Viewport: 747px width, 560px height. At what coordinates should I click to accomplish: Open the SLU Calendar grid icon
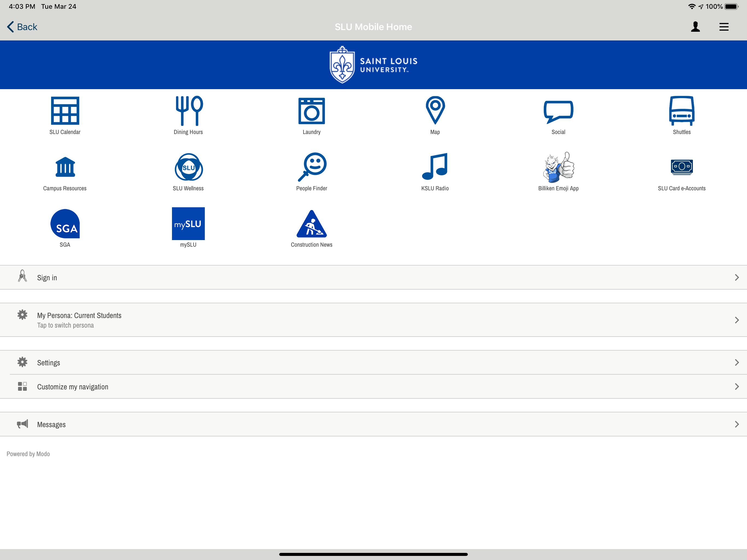coord(65,111)
